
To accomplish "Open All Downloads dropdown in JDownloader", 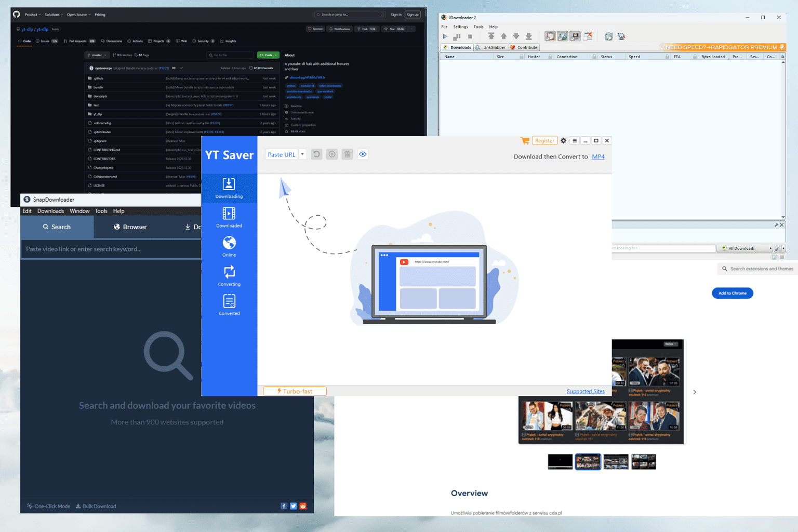I will point(746,248).
